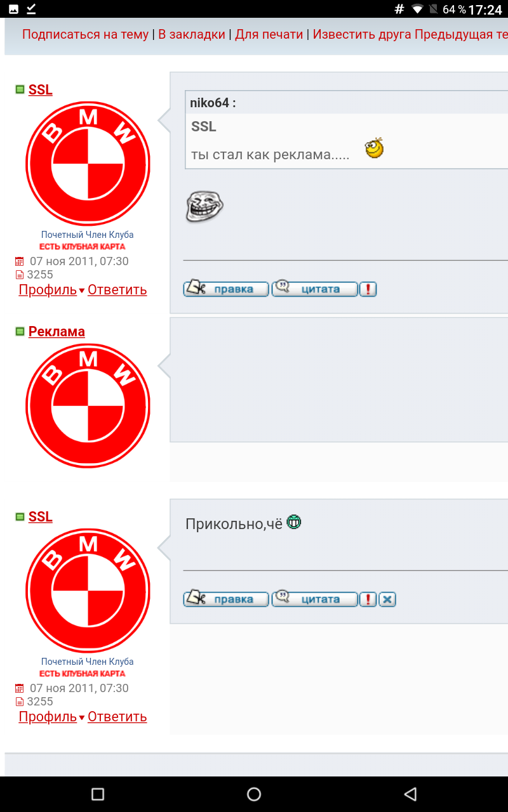
Task: Expand the first Профиль dropdown arrow
Action: coord(82,291)
